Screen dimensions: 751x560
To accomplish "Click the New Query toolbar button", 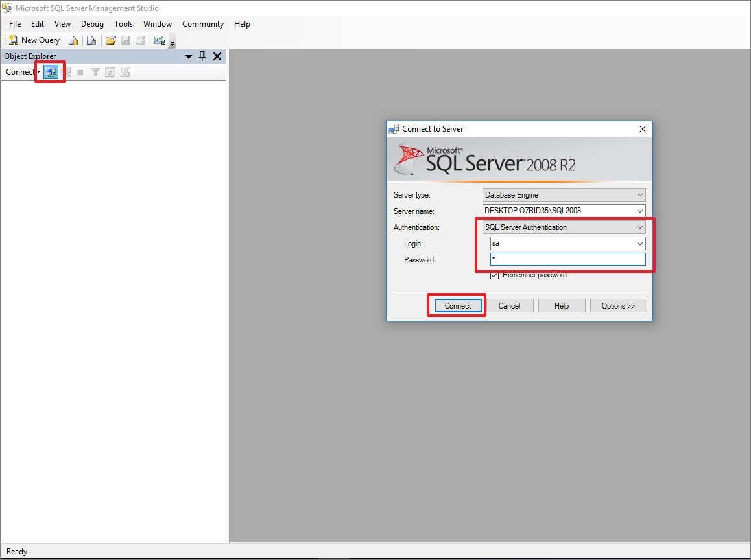I will coord(34,40).
